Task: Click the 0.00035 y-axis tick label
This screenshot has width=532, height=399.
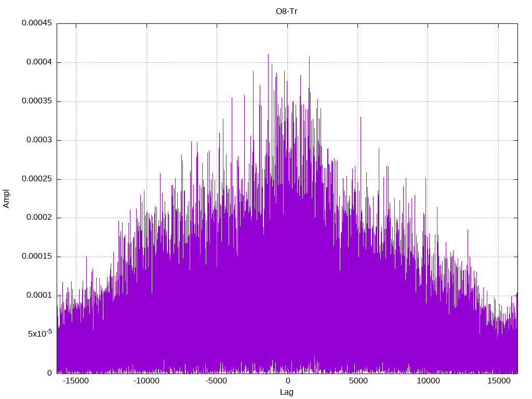Action: click(x=37, y=101)
